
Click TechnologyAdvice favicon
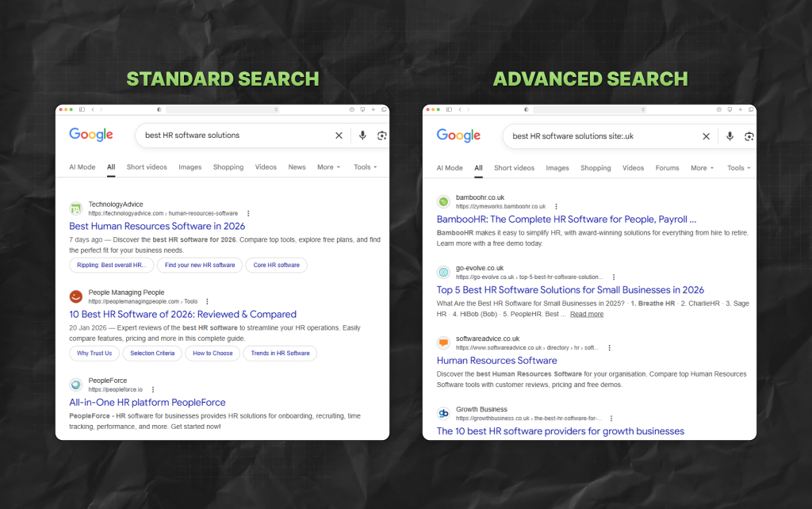click(76, 209)
